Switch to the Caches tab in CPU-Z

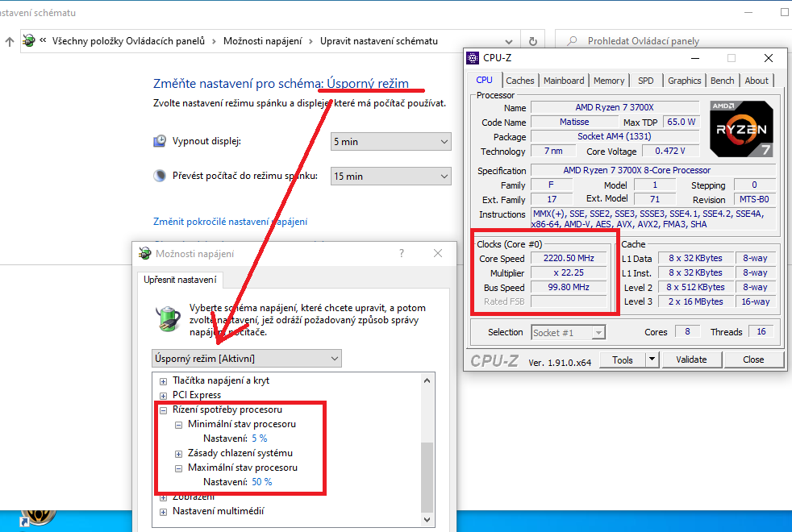[519, 81]
